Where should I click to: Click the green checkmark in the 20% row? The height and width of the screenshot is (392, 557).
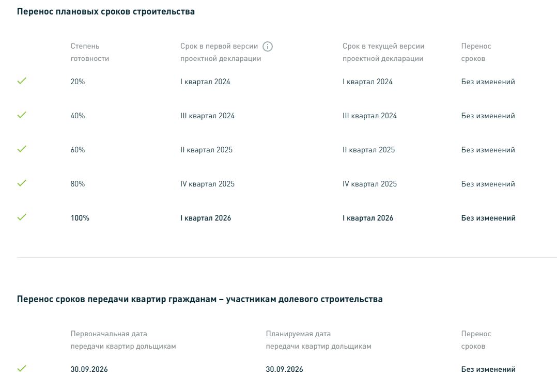pyautogui.click(x=22, y=81)
